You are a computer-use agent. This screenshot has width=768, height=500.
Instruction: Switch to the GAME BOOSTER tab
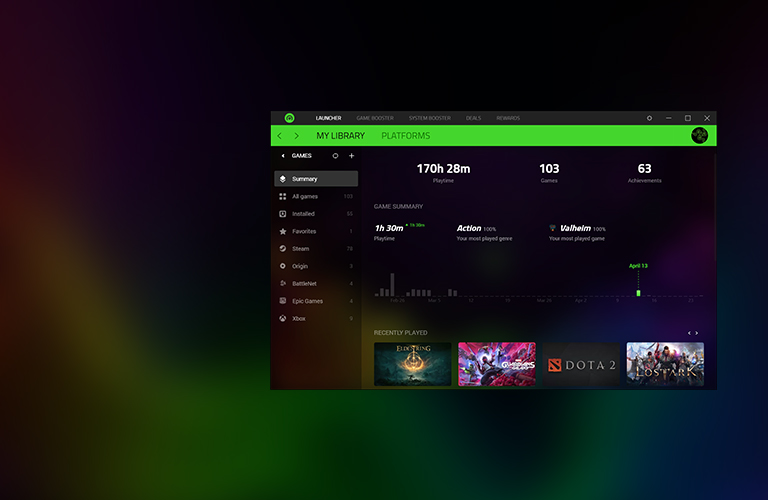pos(375,118)
